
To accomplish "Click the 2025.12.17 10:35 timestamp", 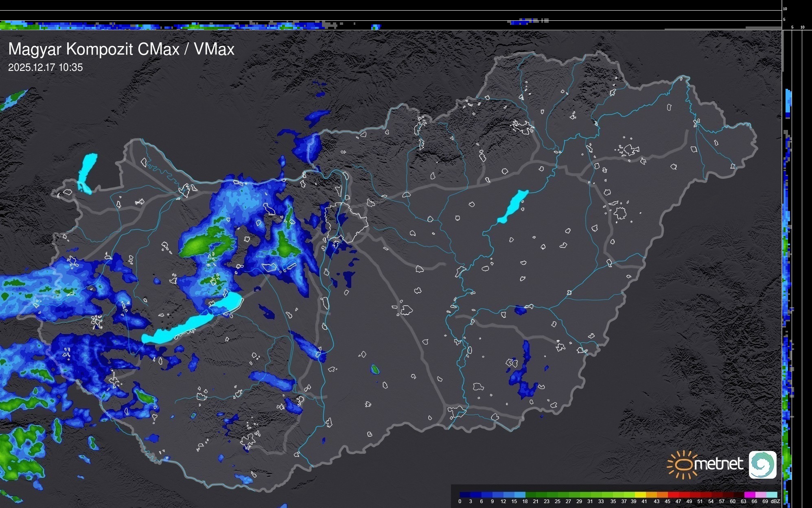I will (45, 68).
